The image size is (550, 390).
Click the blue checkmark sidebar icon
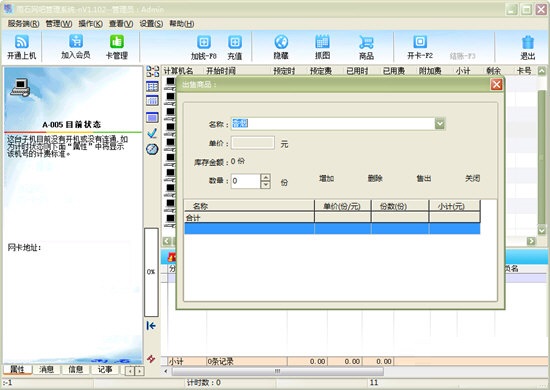coord(152,133)
